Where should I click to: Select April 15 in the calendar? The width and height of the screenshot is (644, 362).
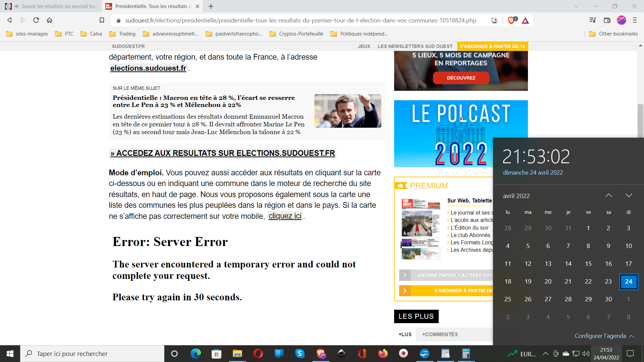pos(588,264)
